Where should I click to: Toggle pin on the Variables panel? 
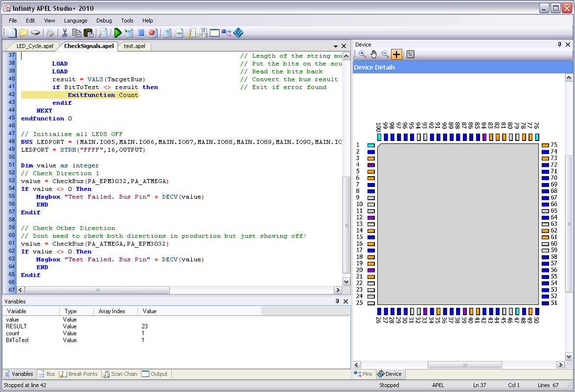[337, 301]
